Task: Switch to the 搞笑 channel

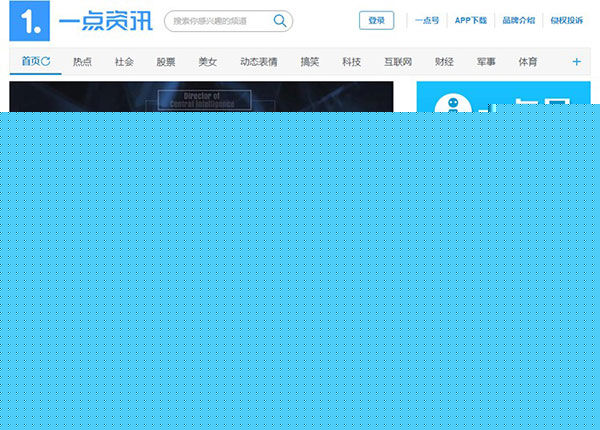Action: tap(310, 62)
